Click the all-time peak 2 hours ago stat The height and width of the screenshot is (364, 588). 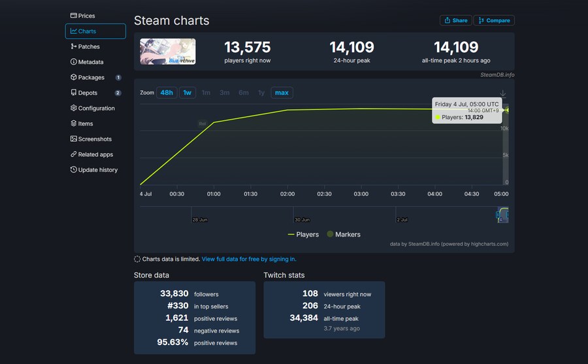tap(456, 52)
